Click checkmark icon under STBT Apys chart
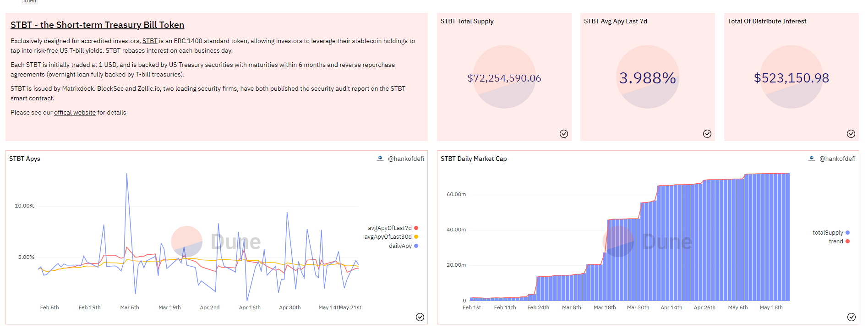868x329 pixels. click(x=420, y=317)
